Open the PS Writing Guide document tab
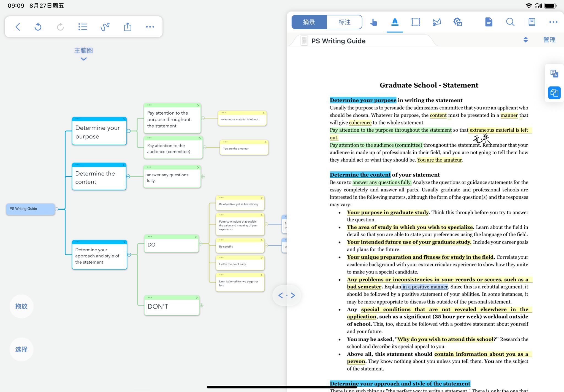The width and height of the screenshot is (564, 392). click(338, 41)
